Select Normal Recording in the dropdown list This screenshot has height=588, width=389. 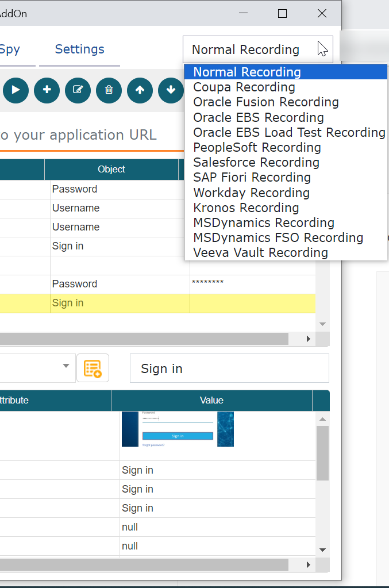click(286, 72)
